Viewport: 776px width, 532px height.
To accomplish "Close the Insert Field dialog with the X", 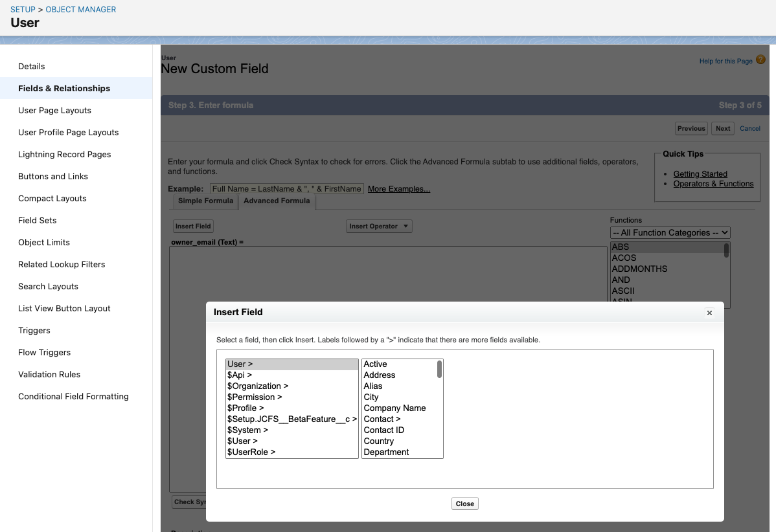I will pyautogui.click(x=709, y=313).
